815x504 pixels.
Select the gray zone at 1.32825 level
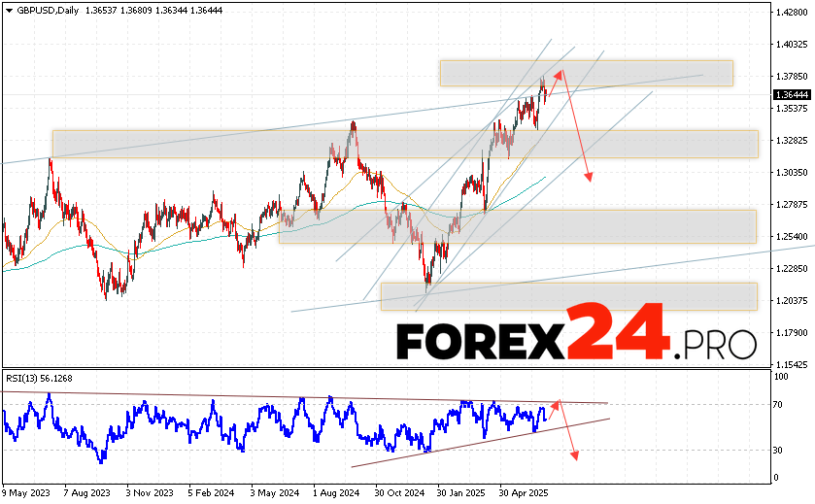pyautogui.click(x=404, y=143)
